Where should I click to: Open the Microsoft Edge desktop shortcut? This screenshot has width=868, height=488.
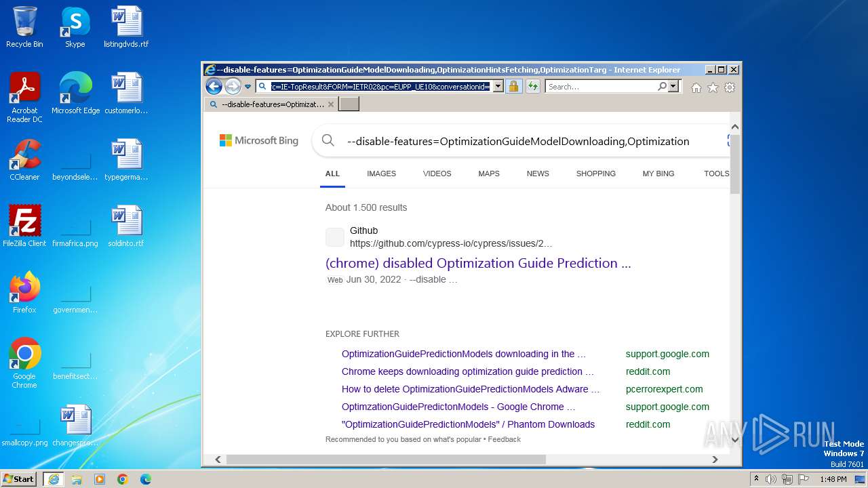click(x=75, y=94)
